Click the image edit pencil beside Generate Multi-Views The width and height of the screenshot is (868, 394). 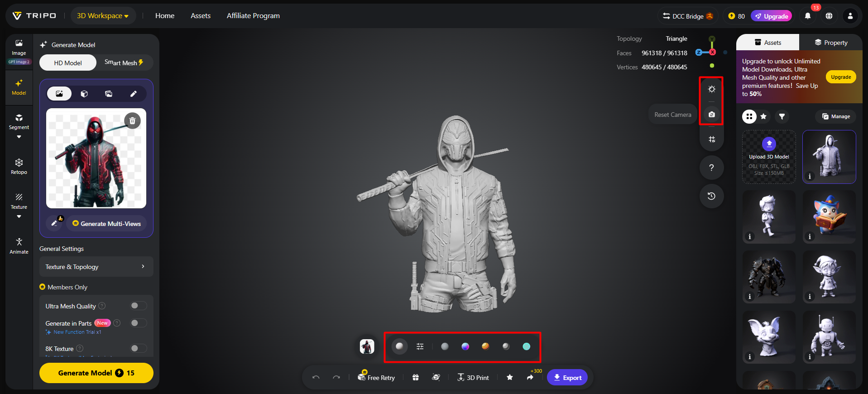pyautogui.click(x=55, y=223)
